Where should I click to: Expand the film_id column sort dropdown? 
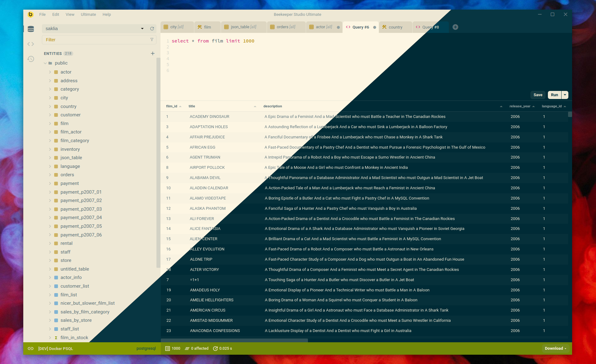[180, 106]
